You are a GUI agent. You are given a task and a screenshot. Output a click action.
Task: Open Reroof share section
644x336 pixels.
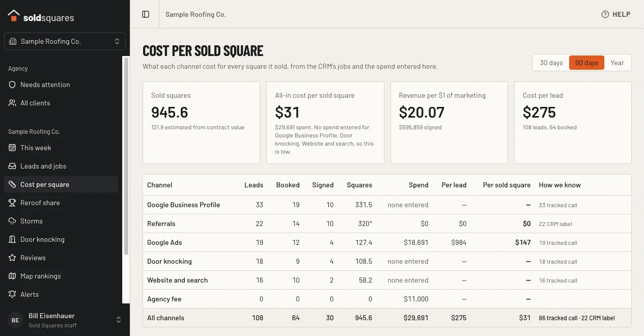pos(61,203)
